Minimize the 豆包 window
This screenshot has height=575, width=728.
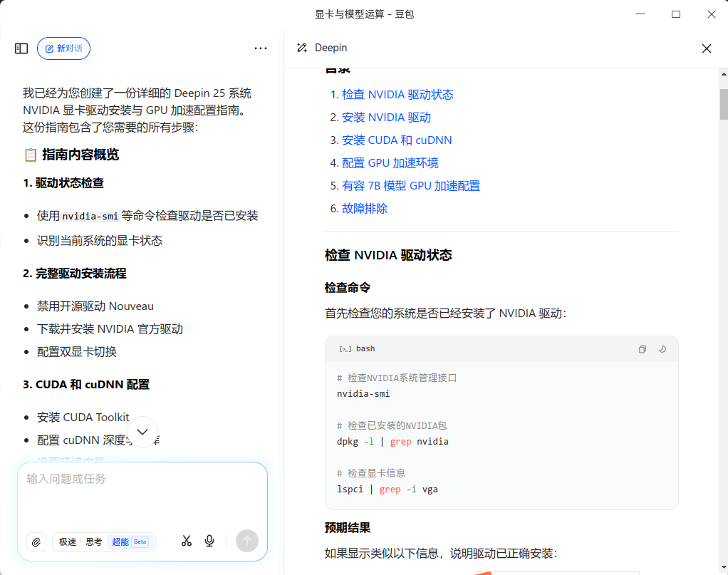(x=640, y=14)
